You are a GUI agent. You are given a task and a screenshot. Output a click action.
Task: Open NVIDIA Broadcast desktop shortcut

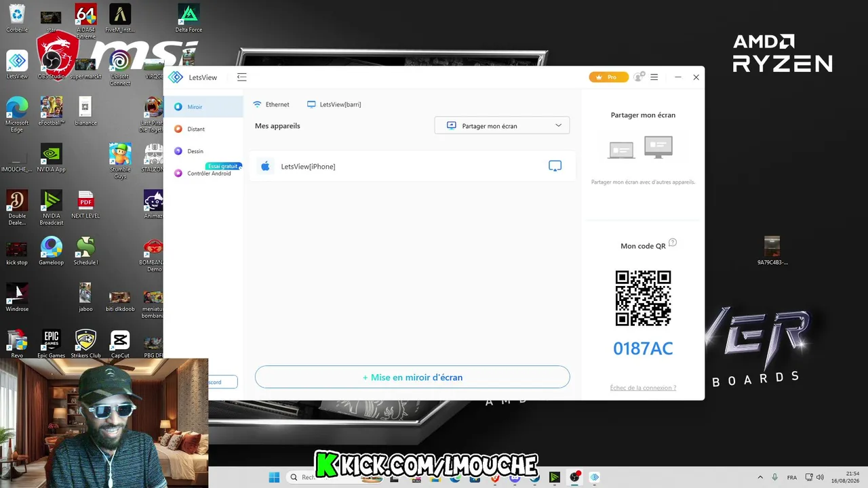52,208
